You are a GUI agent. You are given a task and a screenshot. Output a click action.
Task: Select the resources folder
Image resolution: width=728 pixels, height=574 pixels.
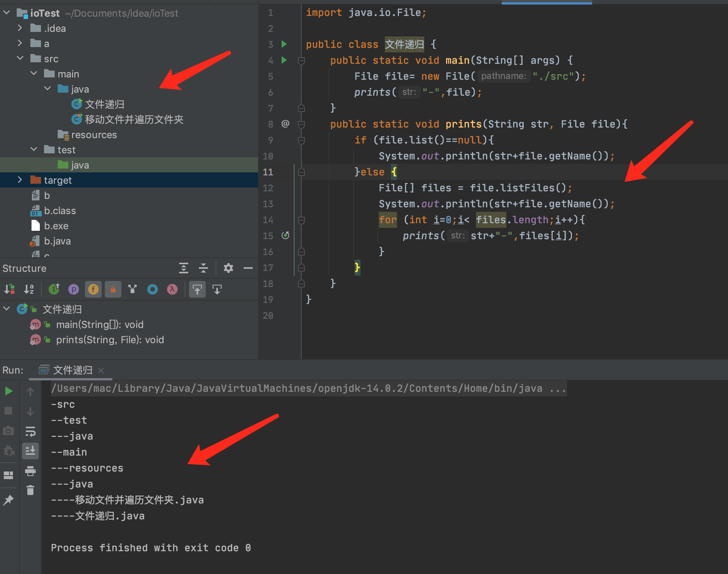tap(94, 135)
